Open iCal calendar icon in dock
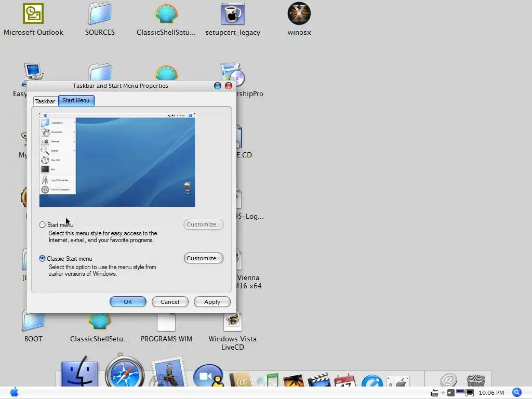This screenshot has width=532, height=399. [x=345, y=380]
